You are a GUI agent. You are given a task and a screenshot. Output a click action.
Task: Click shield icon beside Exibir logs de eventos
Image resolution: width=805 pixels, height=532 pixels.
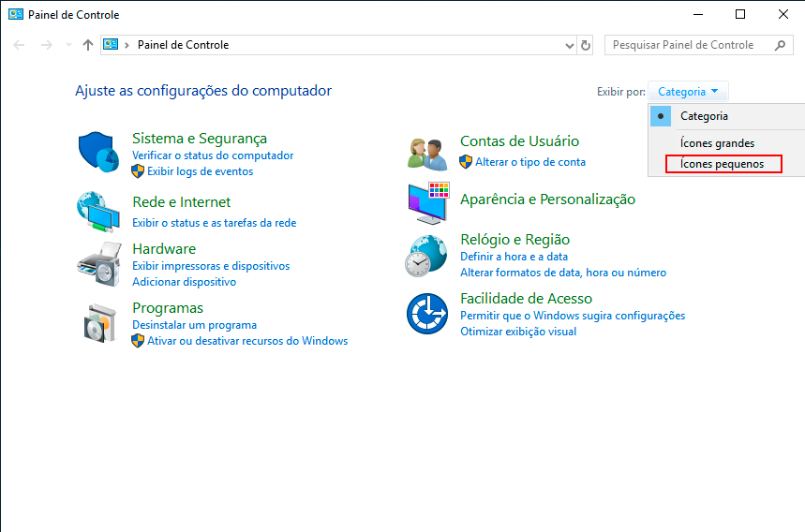[x=138, y=171]
